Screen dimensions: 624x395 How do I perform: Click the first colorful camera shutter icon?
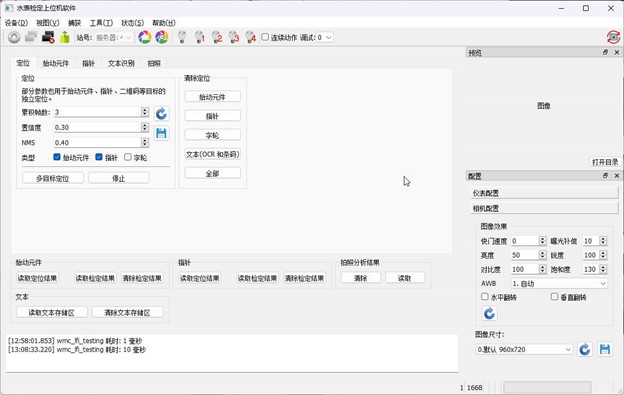pyautogui.click(x=144, y=37)
